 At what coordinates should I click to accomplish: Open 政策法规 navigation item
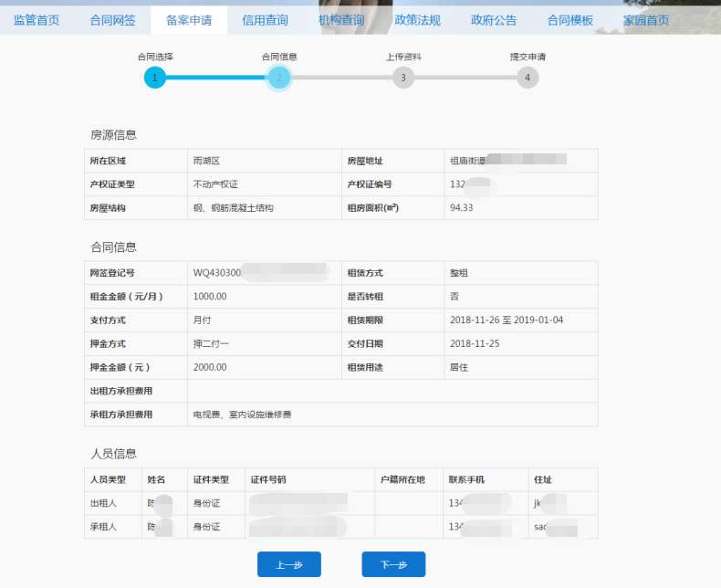click(417, 20)
